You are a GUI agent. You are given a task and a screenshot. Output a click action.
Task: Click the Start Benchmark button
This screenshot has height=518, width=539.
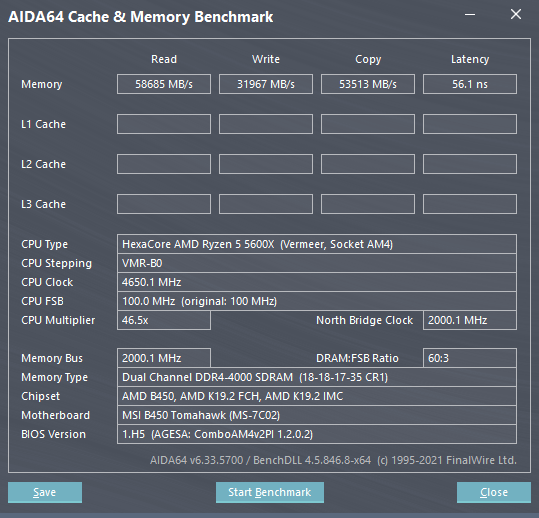tap(270, 492)
